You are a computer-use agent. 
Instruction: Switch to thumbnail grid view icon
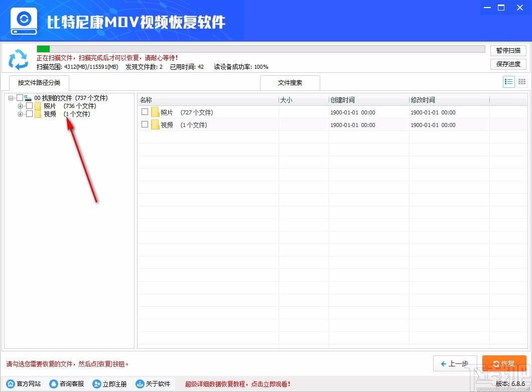tap(522, 82)
